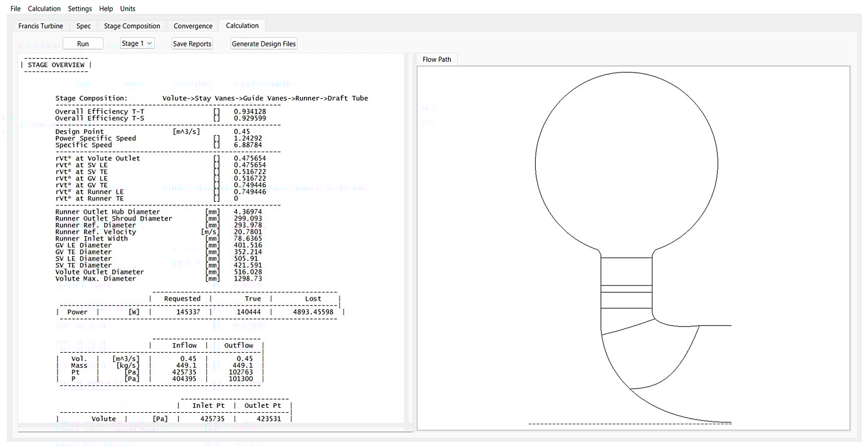The height and width of the screenshot is (446, 868).
Task: Switch to the Spec tab
Action: [83, 26]
